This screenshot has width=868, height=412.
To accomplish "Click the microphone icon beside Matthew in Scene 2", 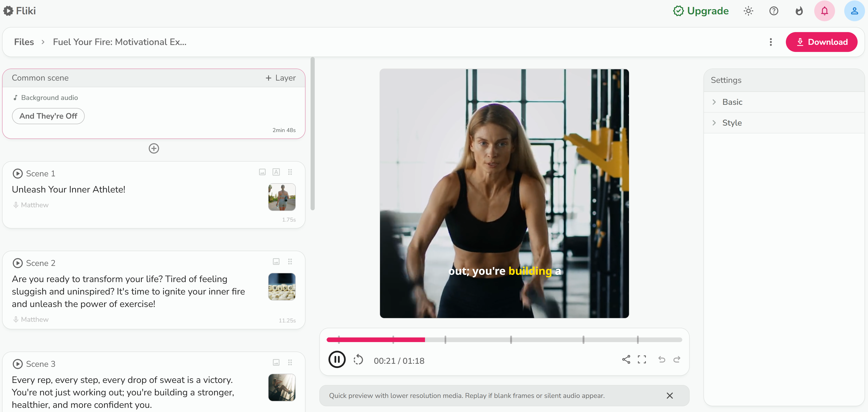I will (15, 319).
